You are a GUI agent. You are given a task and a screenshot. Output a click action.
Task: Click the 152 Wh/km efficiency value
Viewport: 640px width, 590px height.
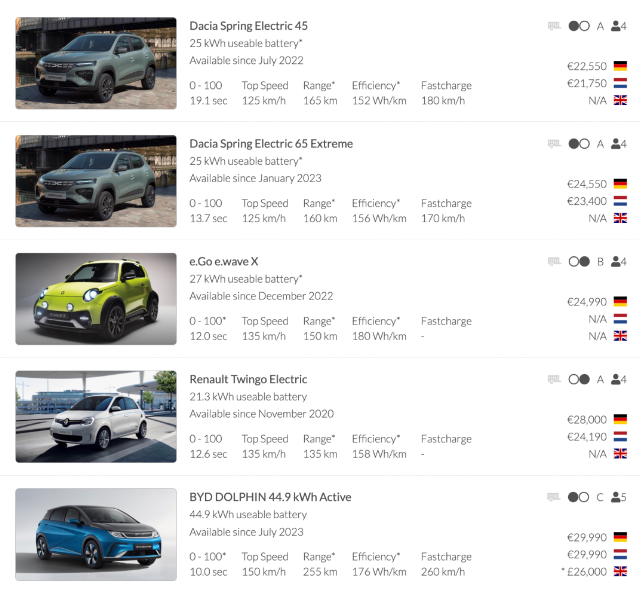pyautogui.click(x=379, y=101)
